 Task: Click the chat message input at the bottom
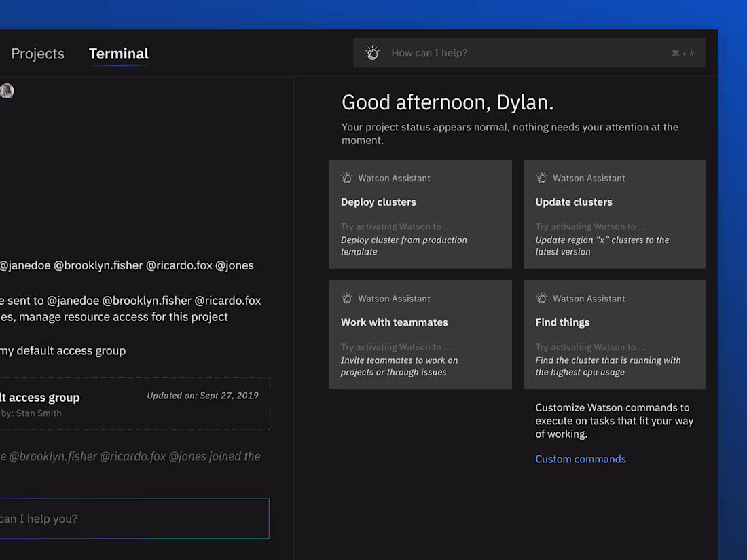pyautogui.click(x=134, y=518)
